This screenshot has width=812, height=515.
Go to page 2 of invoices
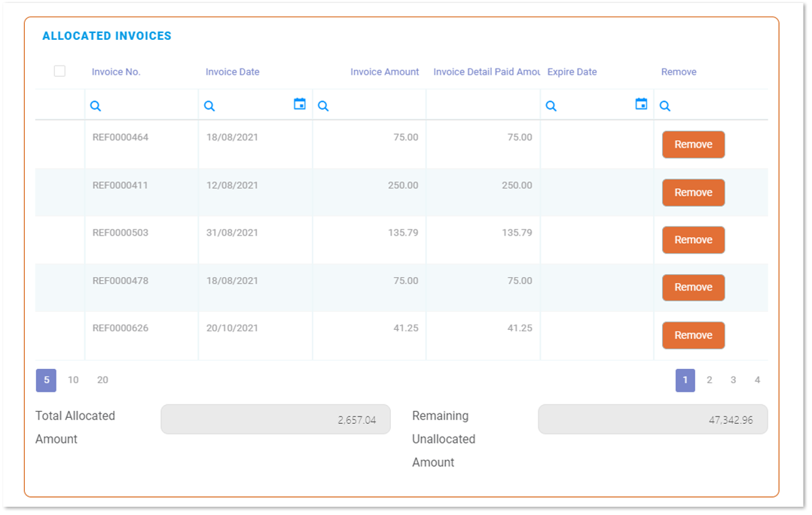click(709, 380)
